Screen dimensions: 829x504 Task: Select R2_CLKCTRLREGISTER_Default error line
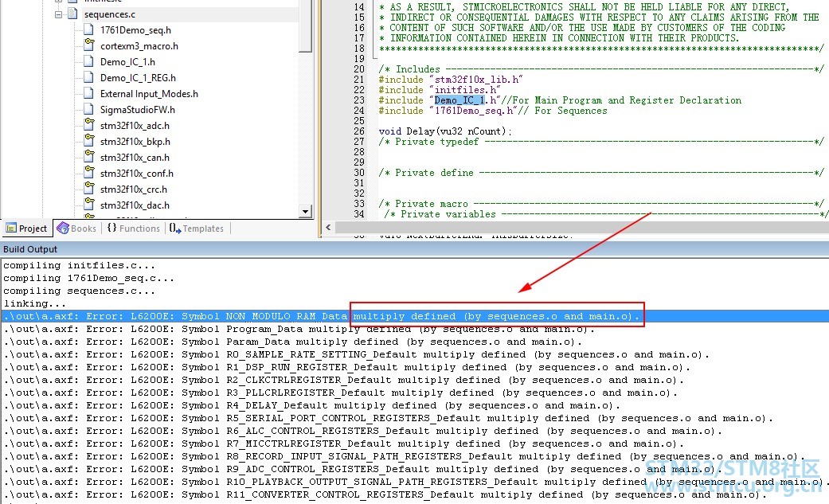coord(344,380)
